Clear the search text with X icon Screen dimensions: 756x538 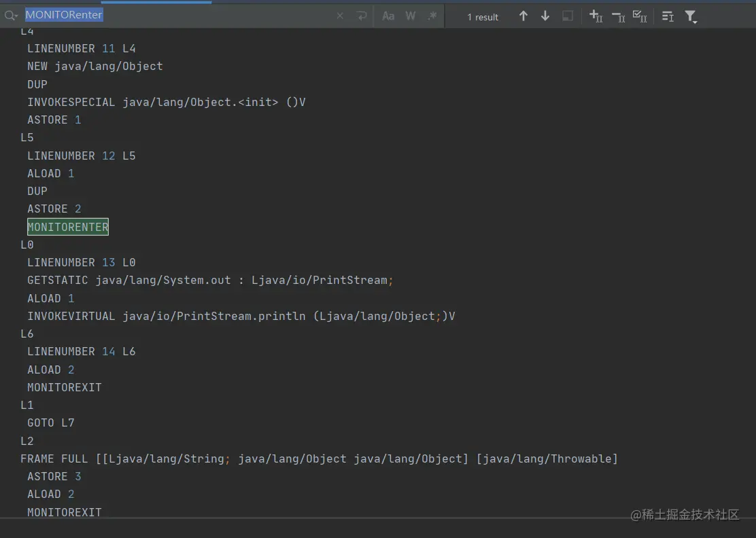click(340, 16)
